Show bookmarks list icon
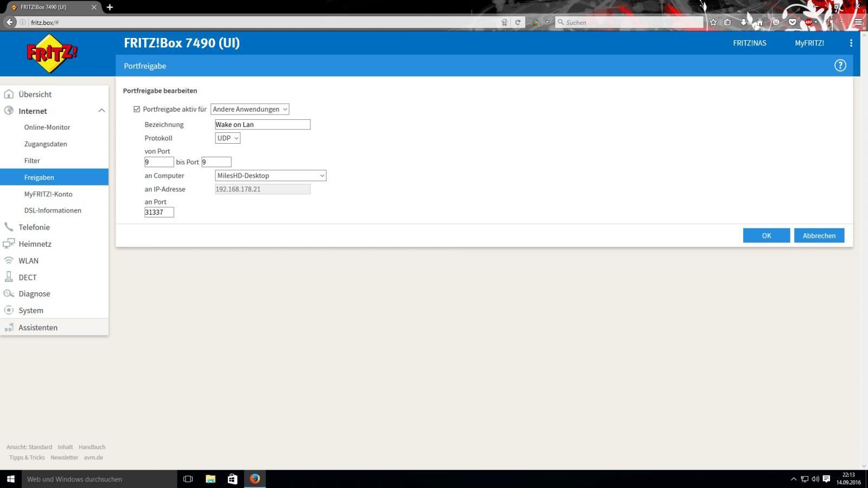 (x=727, y=22)
